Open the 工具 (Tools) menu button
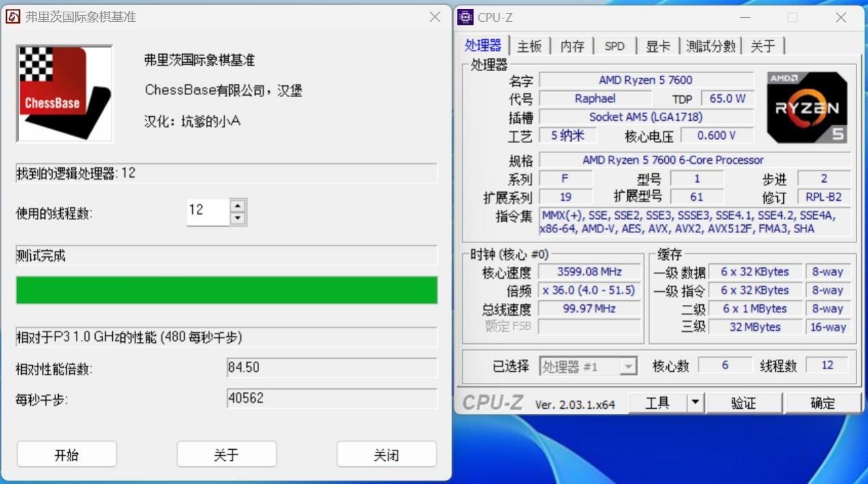 coord(658,403)
